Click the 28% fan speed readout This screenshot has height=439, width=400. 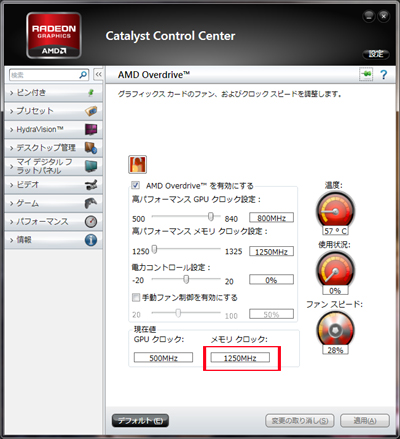pyautogui.click(x=335, y=350)
